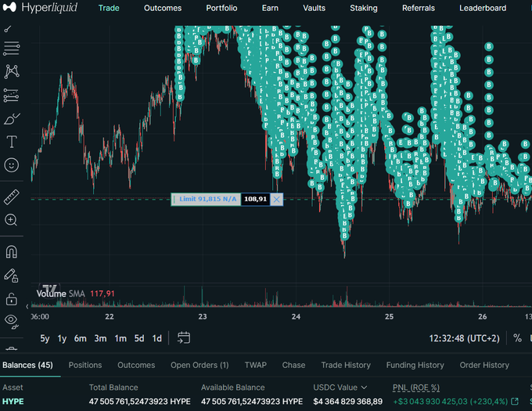Image resolution: width=532 pixels, height=411 pixels.
Task: Click the USDC value $4 364 829 368,89
Action: [348, 402]
